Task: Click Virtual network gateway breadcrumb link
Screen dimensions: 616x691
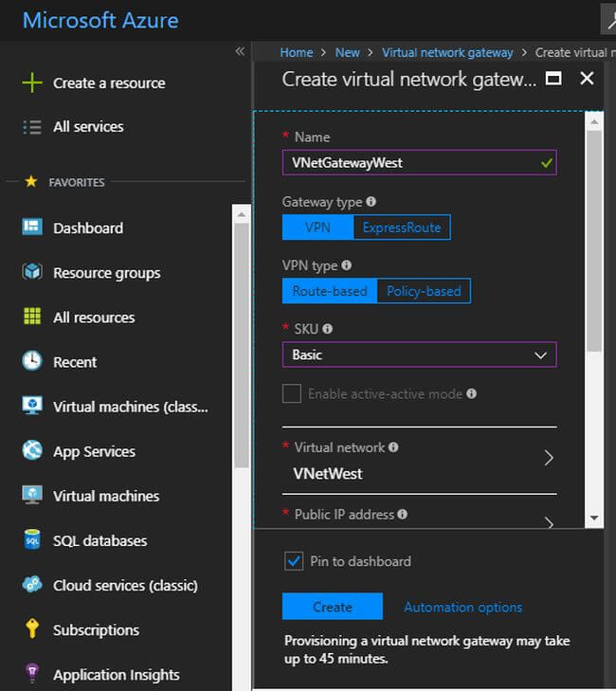Action: click(447, 52)
